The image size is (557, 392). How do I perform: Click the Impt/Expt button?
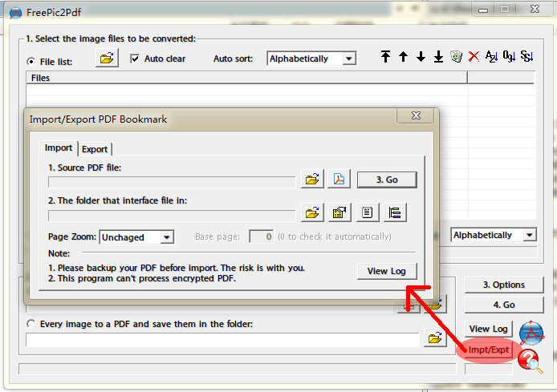point(489,350)
